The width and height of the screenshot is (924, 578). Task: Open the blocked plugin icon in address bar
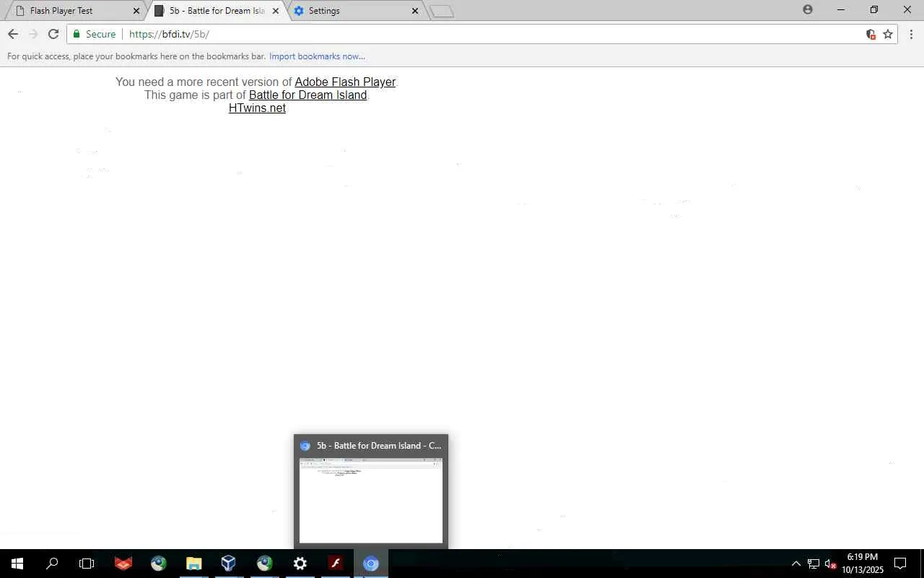pos(871,34)
